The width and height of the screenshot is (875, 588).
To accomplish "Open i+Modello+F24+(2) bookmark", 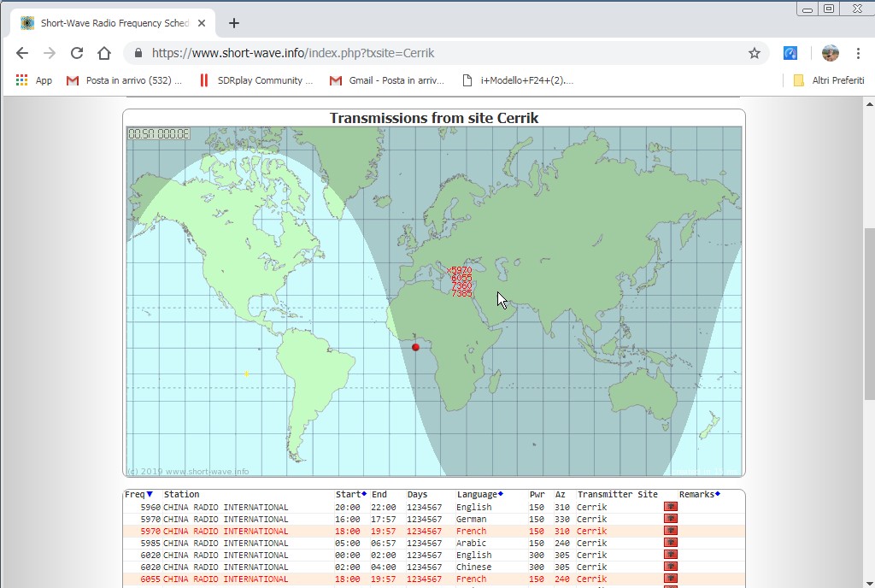I will (518, 80).
